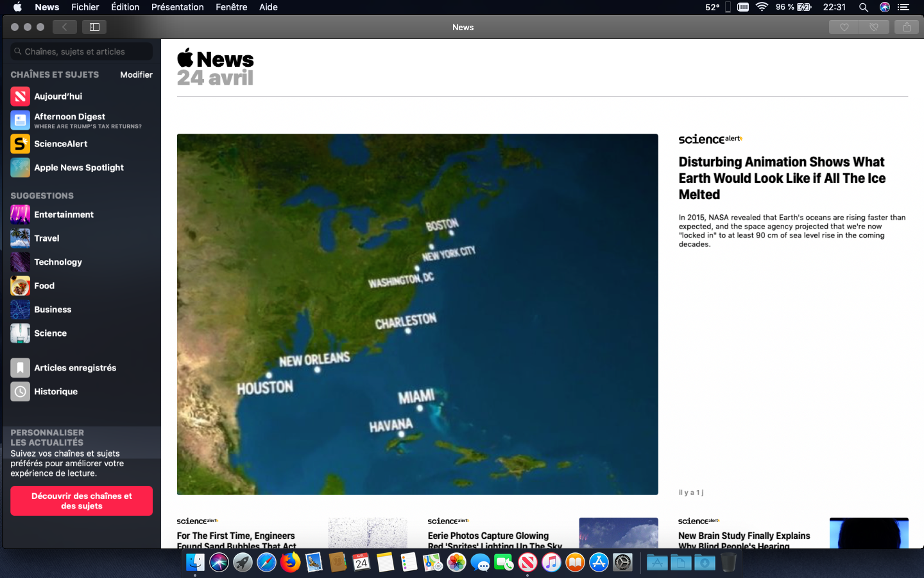Open the Technology suggestion icon
This screenshot has height=578, width=924.
tap(20, 262)
